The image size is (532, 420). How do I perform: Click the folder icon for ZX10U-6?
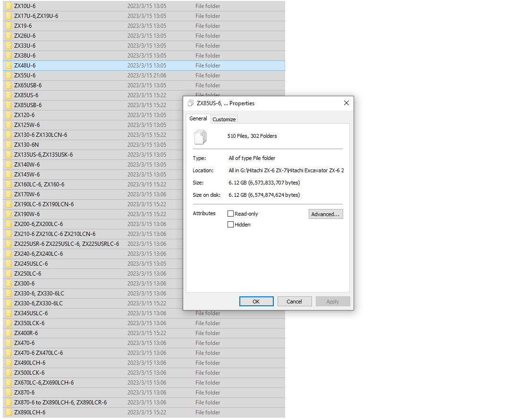tap(8, 6)
